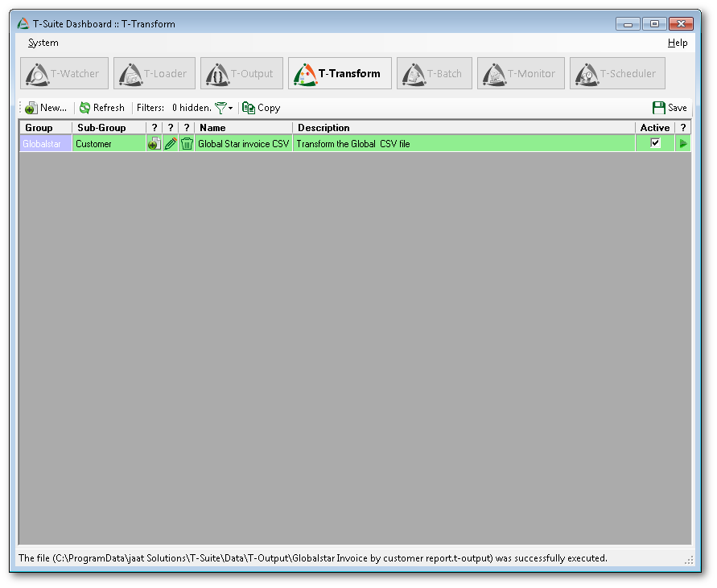Close the T-Suite Dashboard window
Image resolution: width=717 pixels, height=588 pixels.
tap(682, 24)
